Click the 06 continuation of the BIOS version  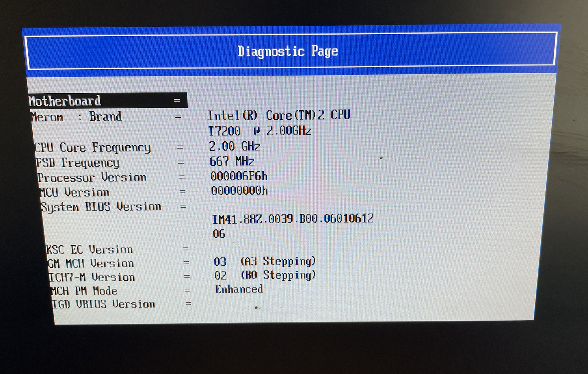(219, 234)
